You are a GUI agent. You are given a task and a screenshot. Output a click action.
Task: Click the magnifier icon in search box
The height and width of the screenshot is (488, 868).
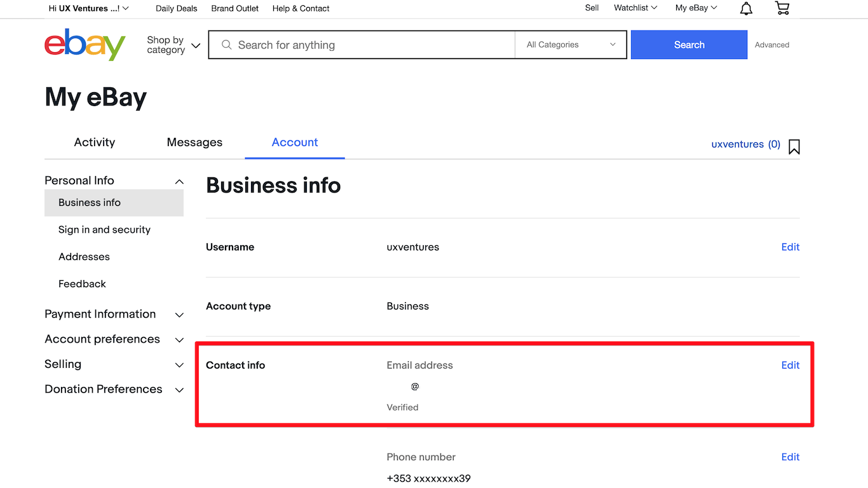(x=226, y=45)
